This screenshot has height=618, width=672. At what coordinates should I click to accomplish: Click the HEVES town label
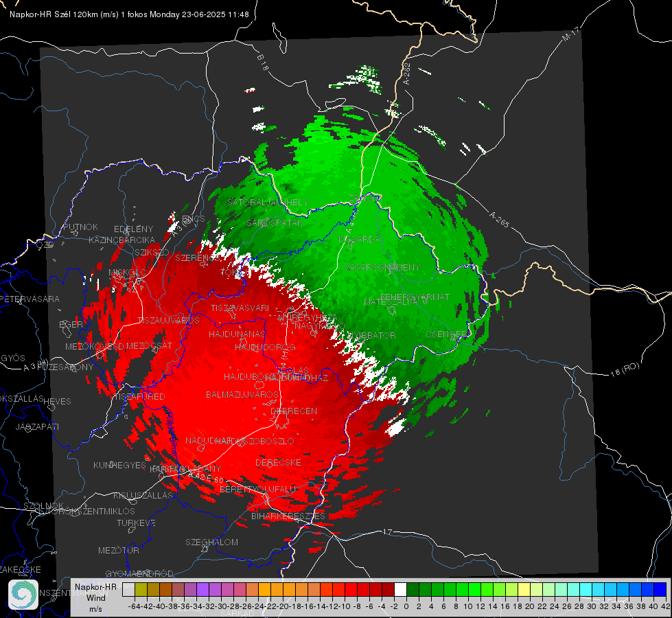[x=57, y=402]
